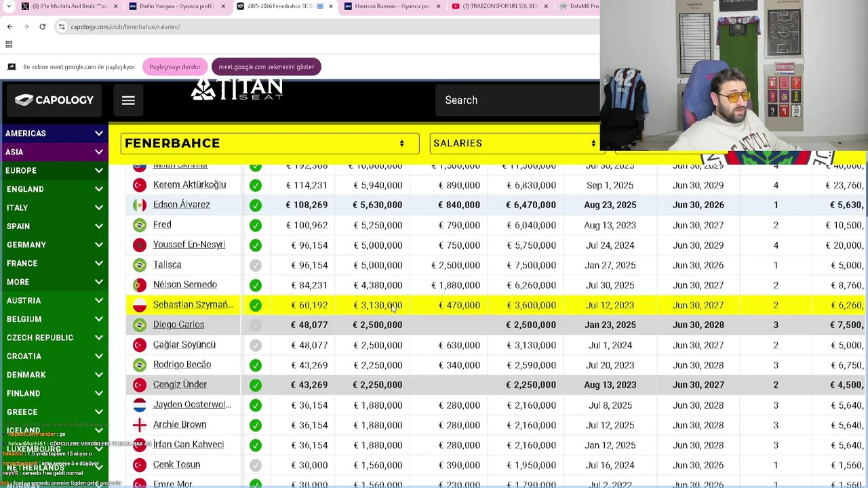The image size is (868, 488).
Task: Click the Titan Seat banner ad
Action: point(237,89)
